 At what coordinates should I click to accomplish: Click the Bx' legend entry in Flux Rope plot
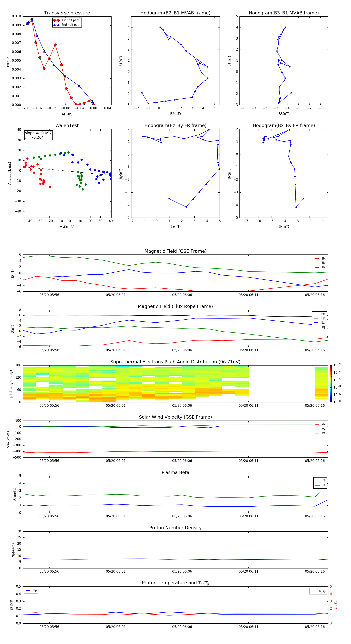coord(320,314)
